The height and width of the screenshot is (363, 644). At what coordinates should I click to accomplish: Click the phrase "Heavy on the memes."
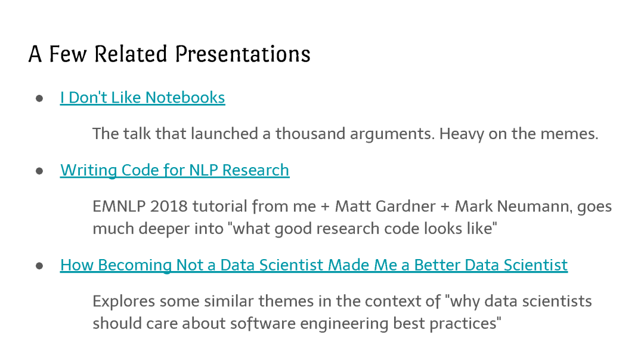(x=519, y=134)
